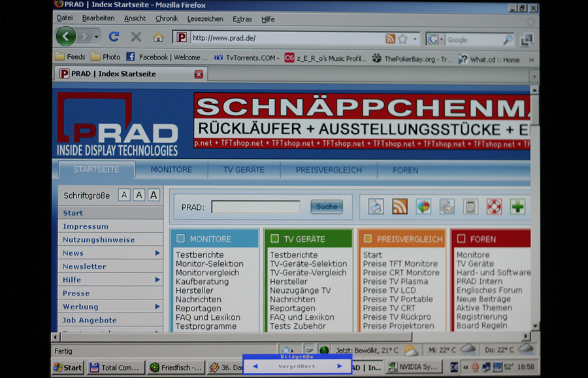This screenshot has width=588, height=378.
Task: Expand hidden system tray icons chevron
Action: [466, 367]
